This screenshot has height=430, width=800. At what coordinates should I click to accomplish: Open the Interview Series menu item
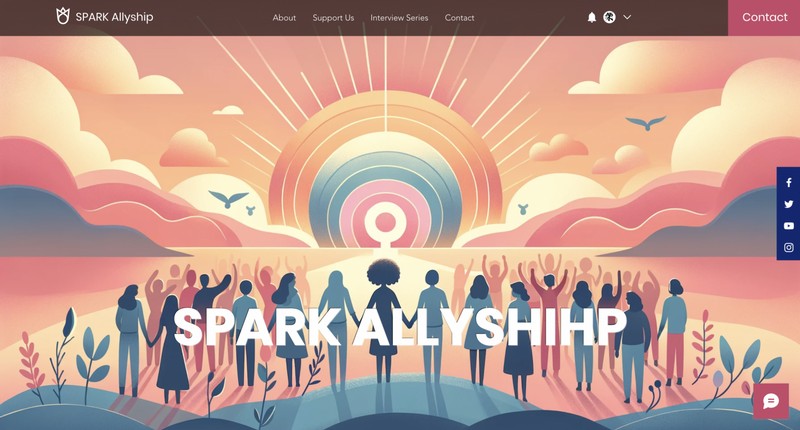point(399,17)
